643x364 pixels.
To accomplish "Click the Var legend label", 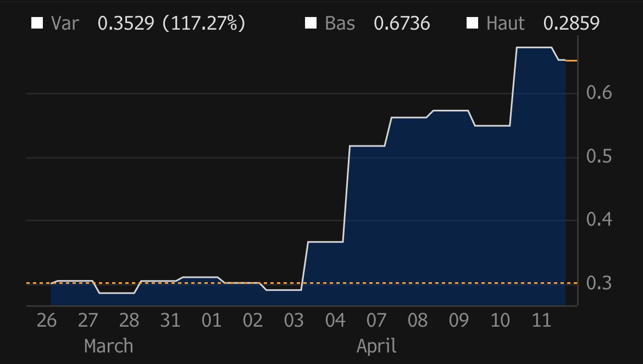I will pyautogui.click(x=65, y=24).
